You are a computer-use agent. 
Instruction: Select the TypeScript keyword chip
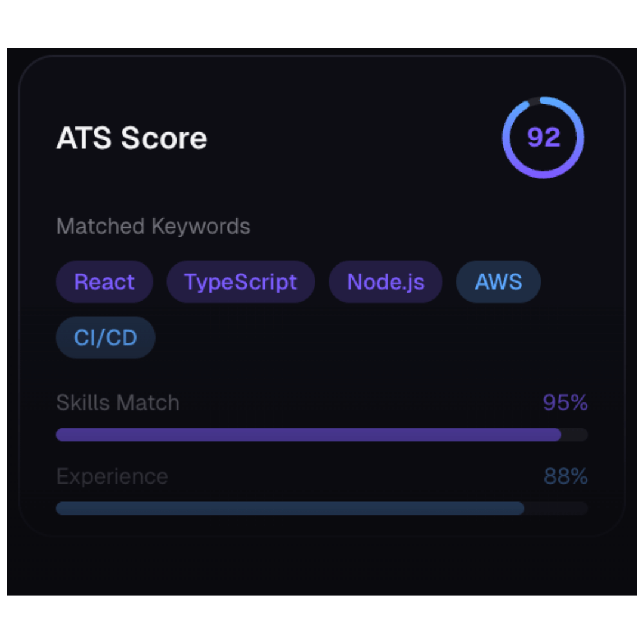[x=240, y=281]
